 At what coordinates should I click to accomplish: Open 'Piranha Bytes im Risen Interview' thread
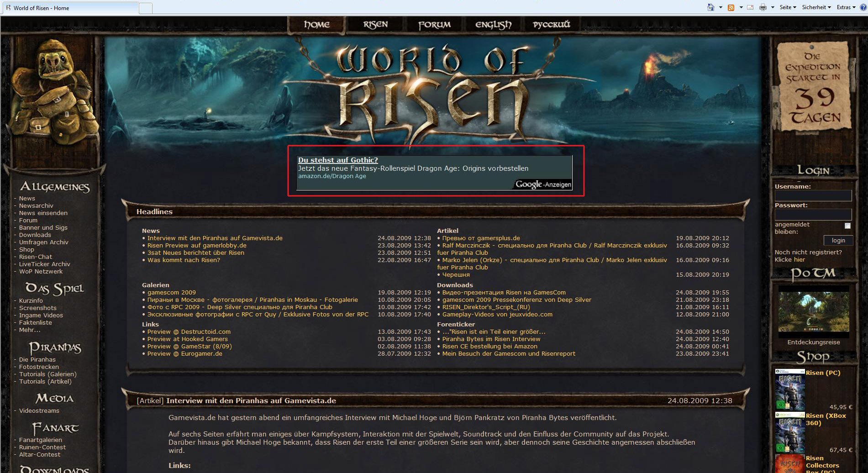click(491, 339)
